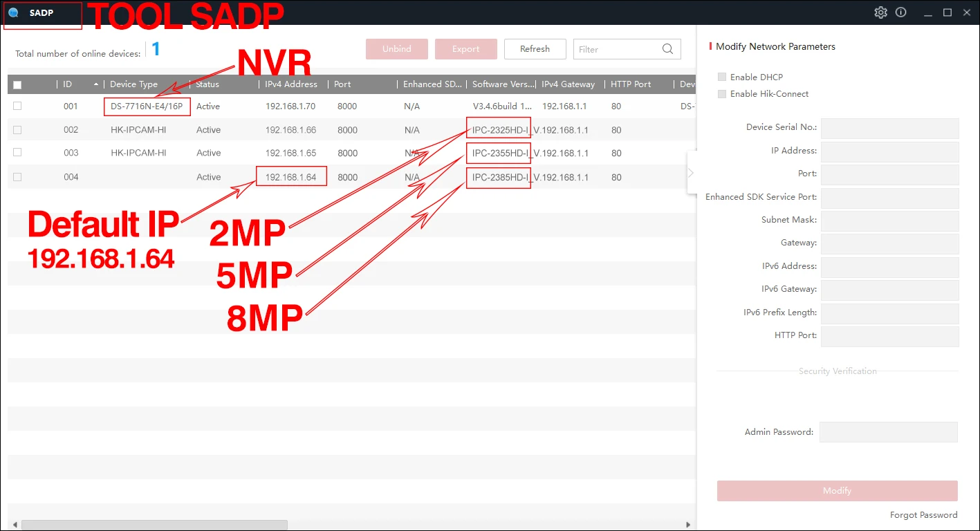Click the Device Serial No. field
Viewport: 980px width, 531px height.
click(890, 128)
